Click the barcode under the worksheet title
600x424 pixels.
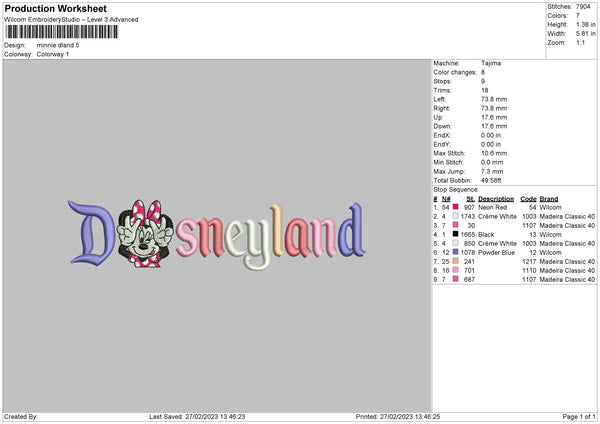click(62, 32)
